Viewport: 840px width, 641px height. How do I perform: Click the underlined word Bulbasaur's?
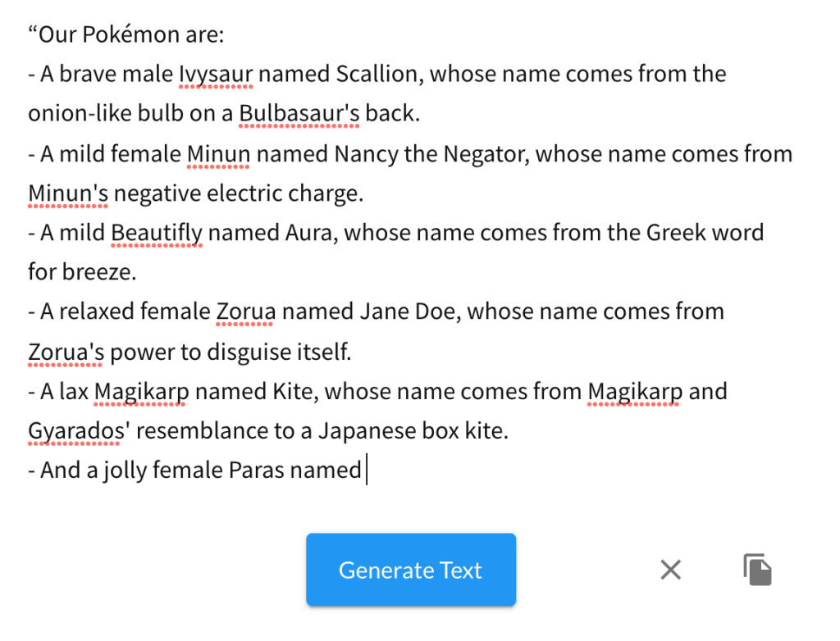(x=299, y=114)
